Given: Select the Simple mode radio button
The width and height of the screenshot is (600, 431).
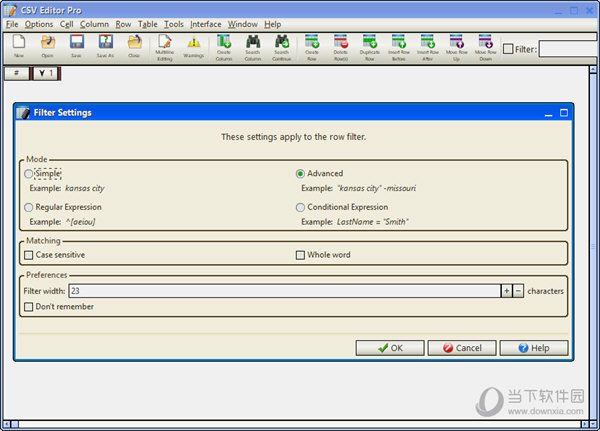Looking at the screenshot, I should click(29, 174).
